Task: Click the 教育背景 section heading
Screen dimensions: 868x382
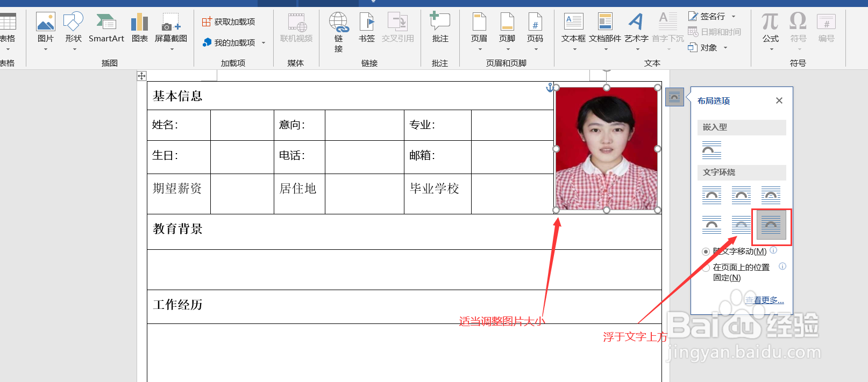Action: click(178, 229)
